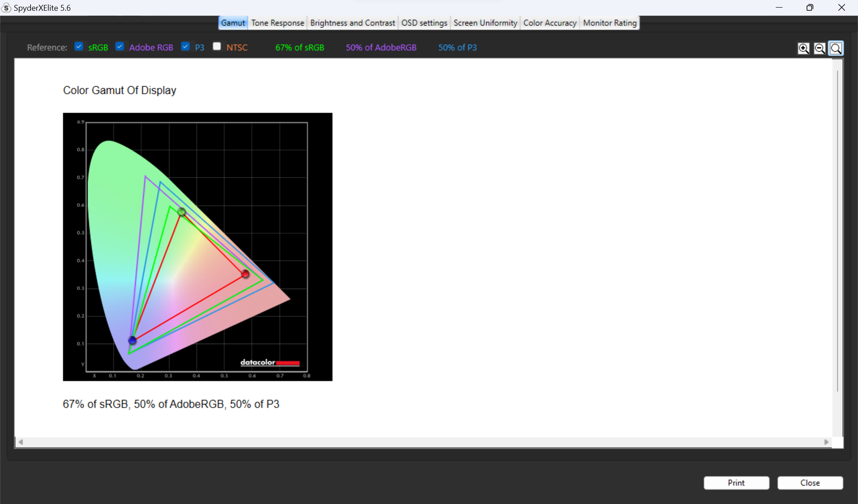Enable the NTSC reference checkbox

click(x=217, y=46)
